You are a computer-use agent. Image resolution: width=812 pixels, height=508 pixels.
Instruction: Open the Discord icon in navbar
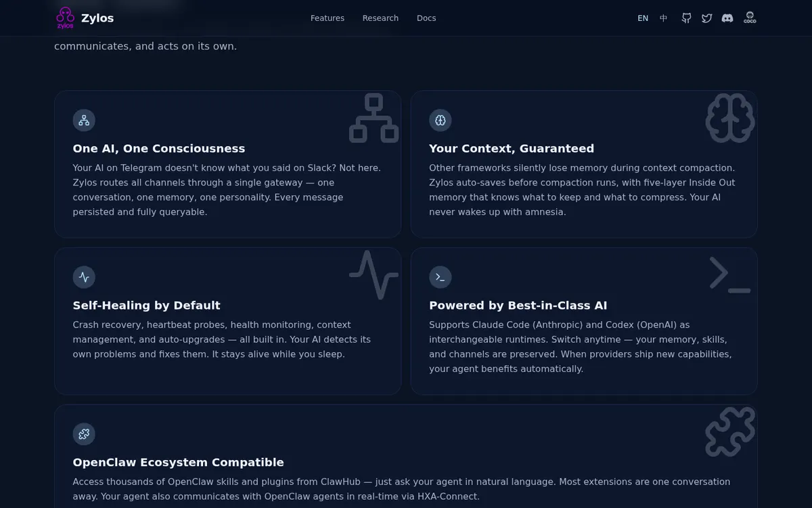[x=727, y=18]
